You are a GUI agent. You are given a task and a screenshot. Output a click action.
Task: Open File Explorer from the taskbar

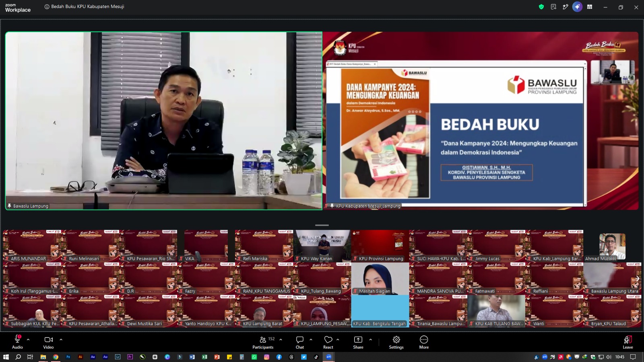coord(43,357)
